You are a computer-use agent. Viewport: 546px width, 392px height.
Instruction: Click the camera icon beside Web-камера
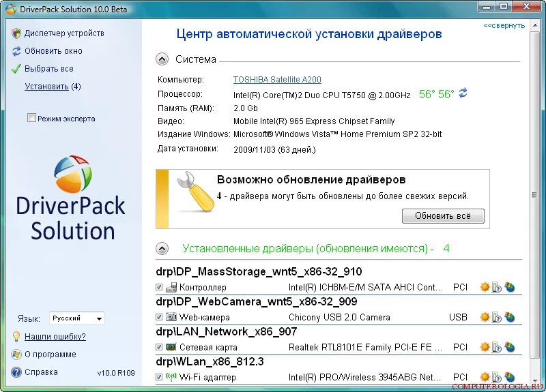click(171, 317)
